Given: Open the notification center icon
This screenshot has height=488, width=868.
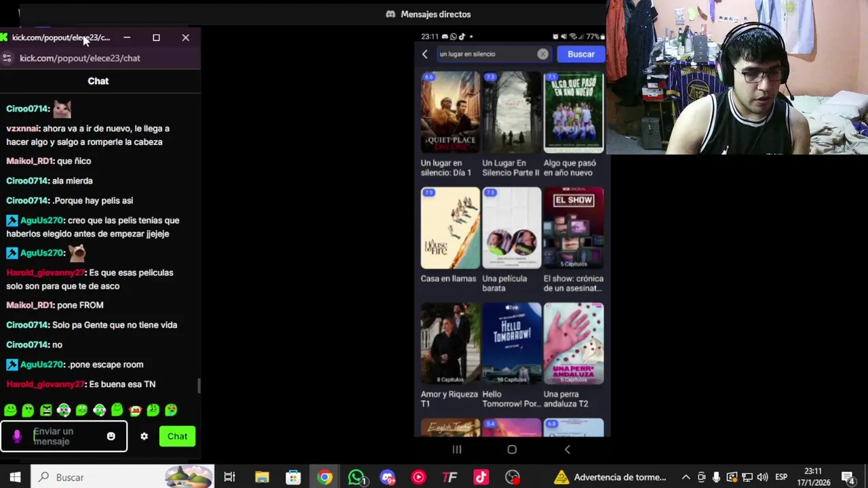Looking at the screenshot, I should (x=848, y=477).
